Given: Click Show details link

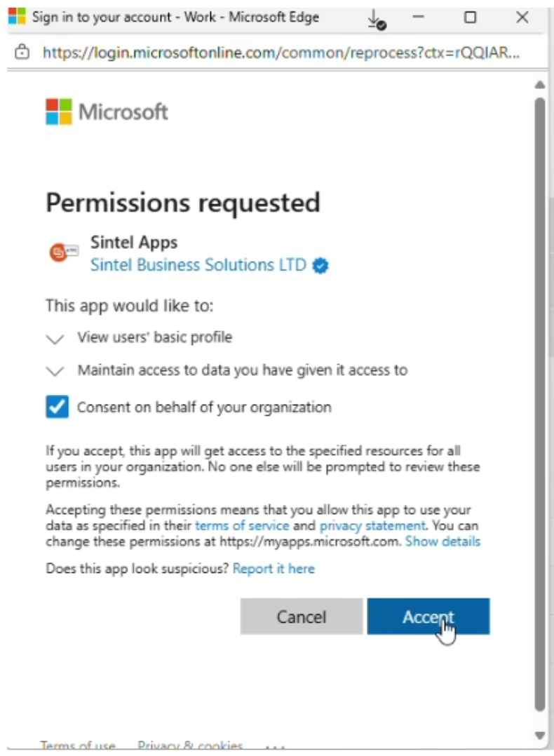Looking at the screenshot, I should (442, 541).
